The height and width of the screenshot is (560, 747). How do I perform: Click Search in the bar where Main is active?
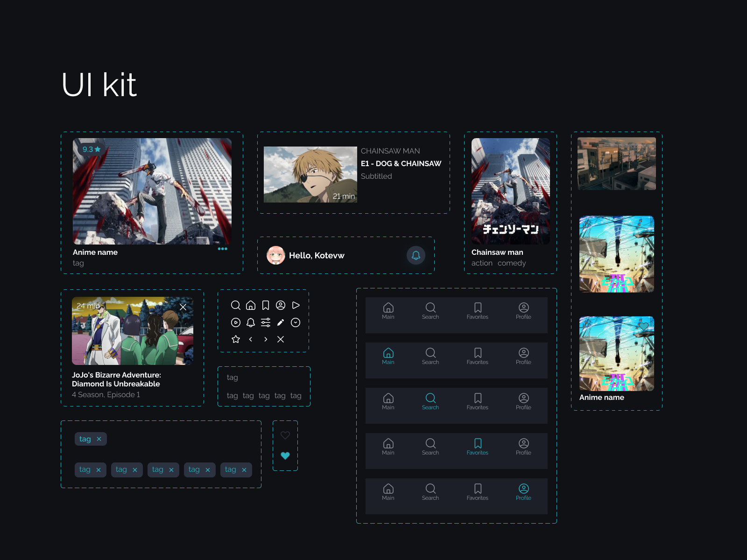430,357
